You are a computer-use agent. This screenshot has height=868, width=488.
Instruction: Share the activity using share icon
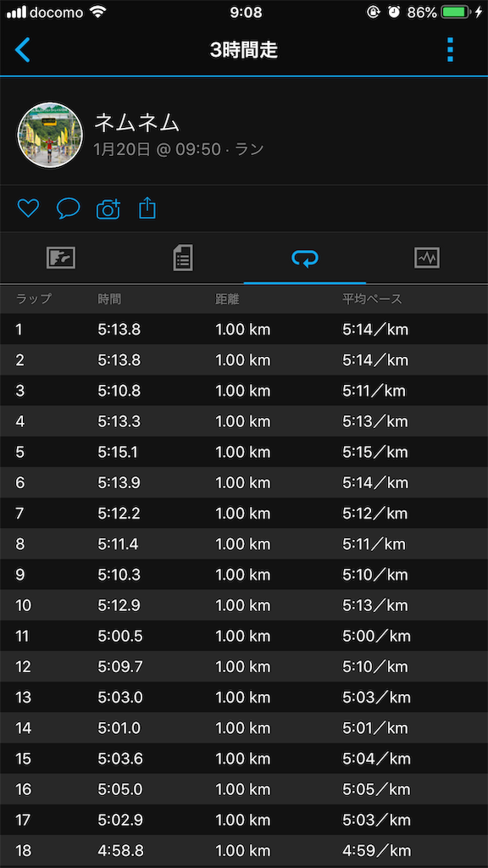(x=147, y=209)
